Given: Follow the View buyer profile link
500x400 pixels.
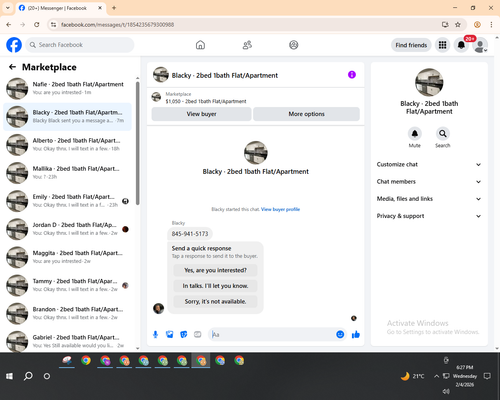Looking at the screenshot, I should [x=280, y=209].
